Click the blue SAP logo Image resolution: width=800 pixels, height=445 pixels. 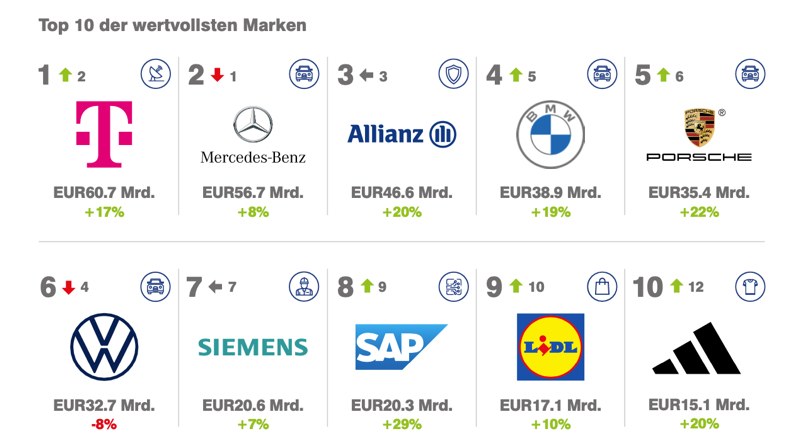(x=401, y=347)
